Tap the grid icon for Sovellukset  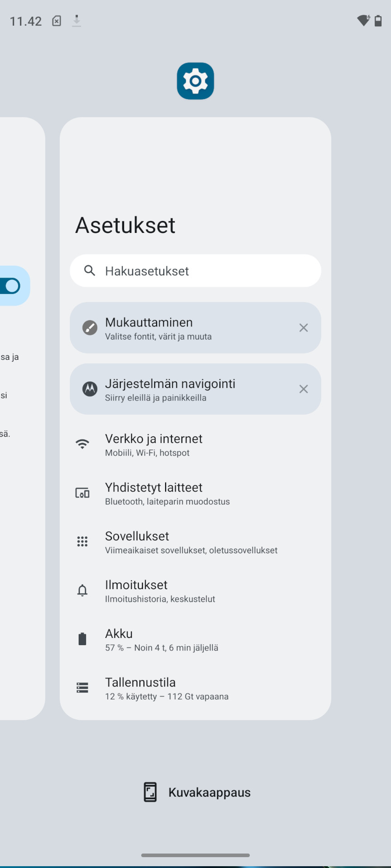pos(82,542)
